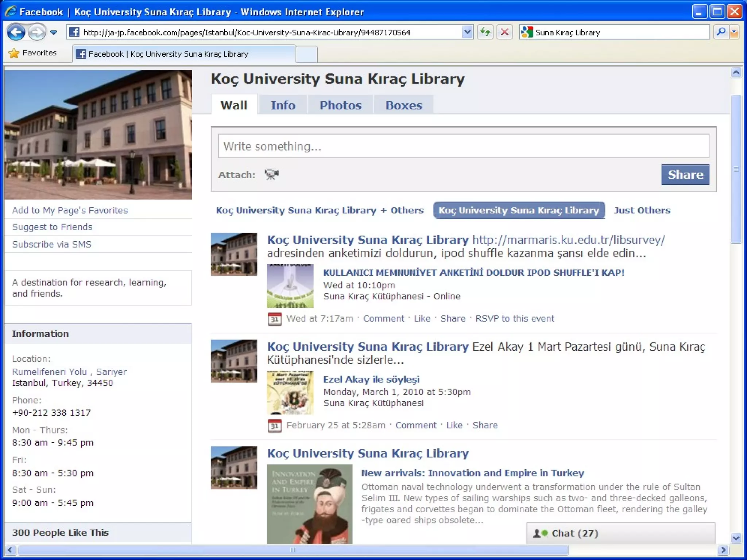Open Favorites star icon
Image resolution: width=747 pixels, height=560 pixels.
click(x=14, y=53)
